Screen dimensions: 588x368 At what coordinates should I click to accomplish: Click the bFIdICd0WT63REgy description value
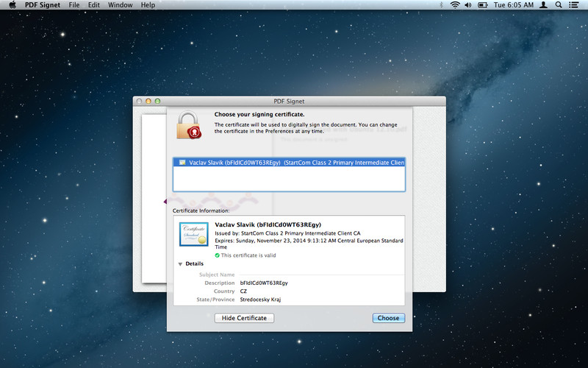(x=264, y=283)
